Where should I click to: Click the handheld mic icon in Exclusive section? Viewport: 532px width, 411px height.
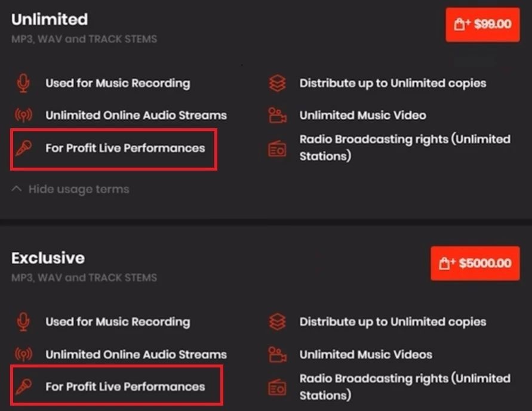tap(23, 387)
